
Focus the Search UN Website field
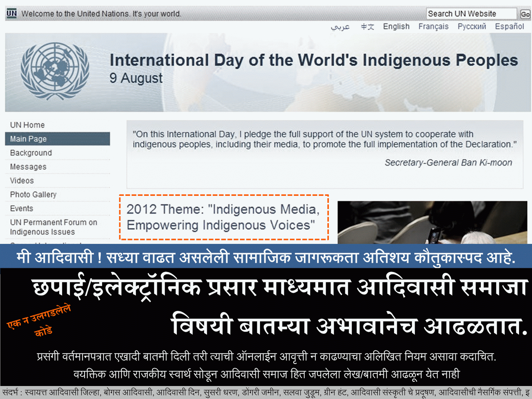pos(471,14)
